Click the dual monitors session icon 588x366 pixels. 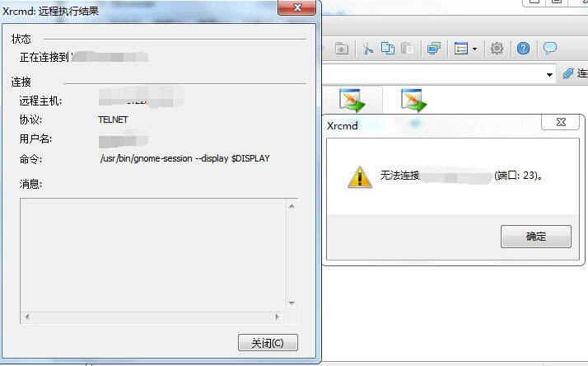434,49
